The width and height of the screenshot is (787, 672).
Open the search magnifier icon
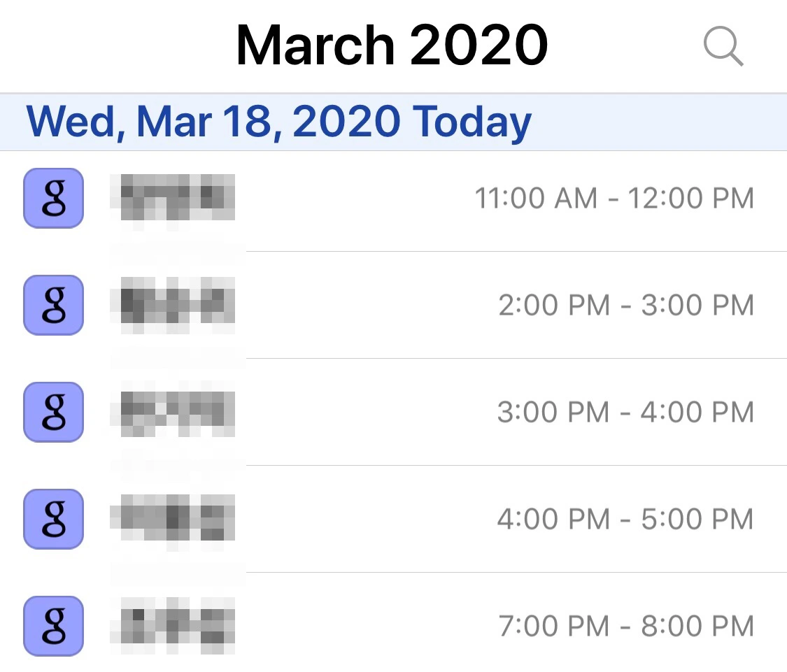coord(723,48)
